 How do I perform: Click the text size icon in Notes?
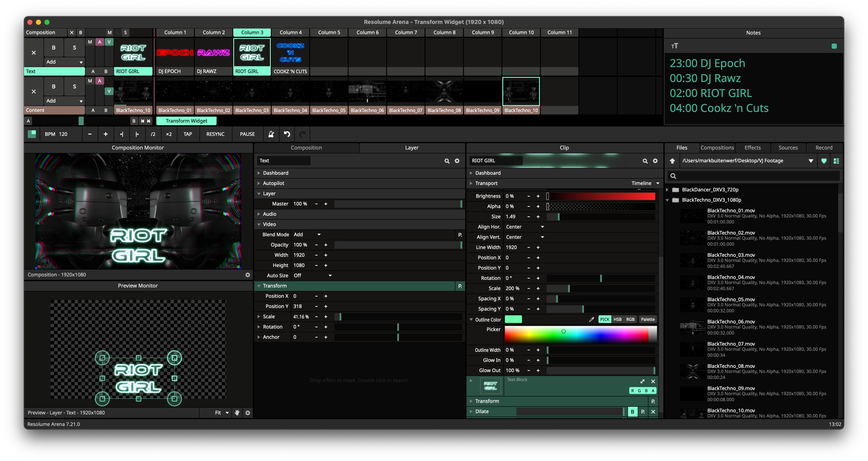(x=674, y=46)
